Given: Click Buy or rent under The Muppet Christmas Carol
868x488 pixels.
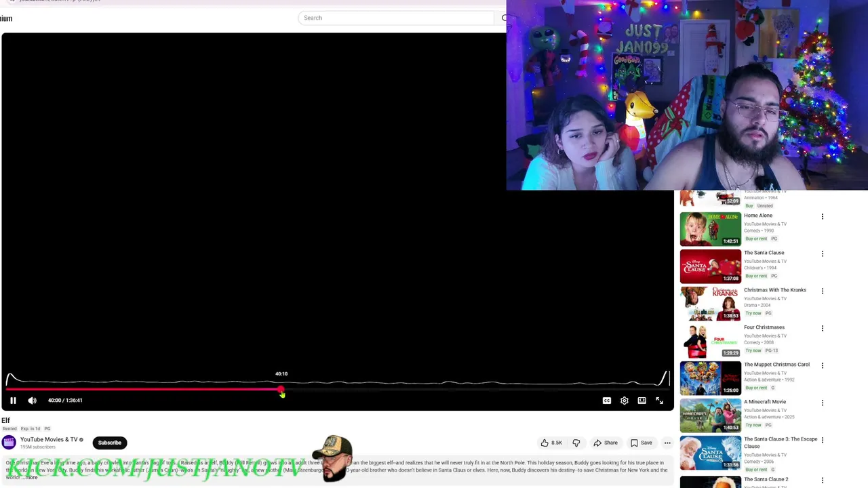Looking at the screenshot, I should tap(755, 388).
